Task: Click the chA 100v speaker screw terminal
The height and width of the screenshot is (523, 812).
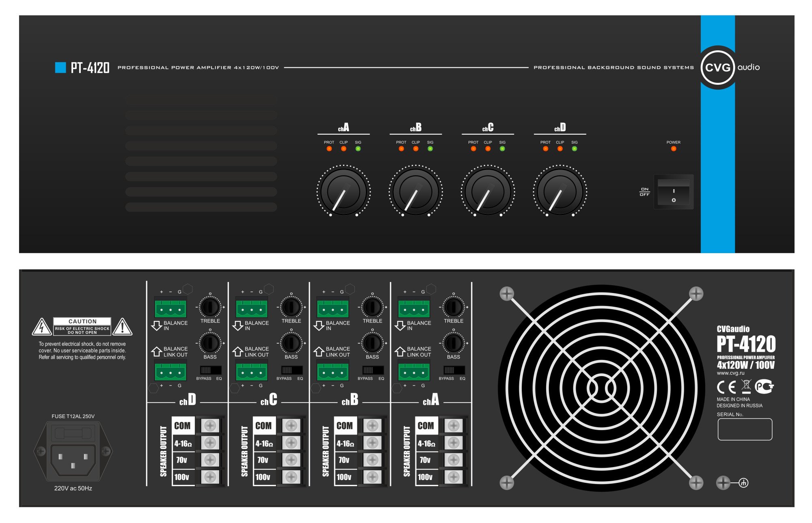Action: [454, 477]
